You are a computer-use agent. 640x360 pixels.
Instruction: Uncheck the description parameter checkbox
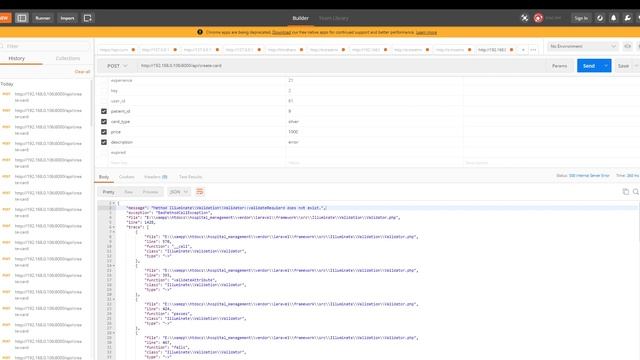[104, 142]
